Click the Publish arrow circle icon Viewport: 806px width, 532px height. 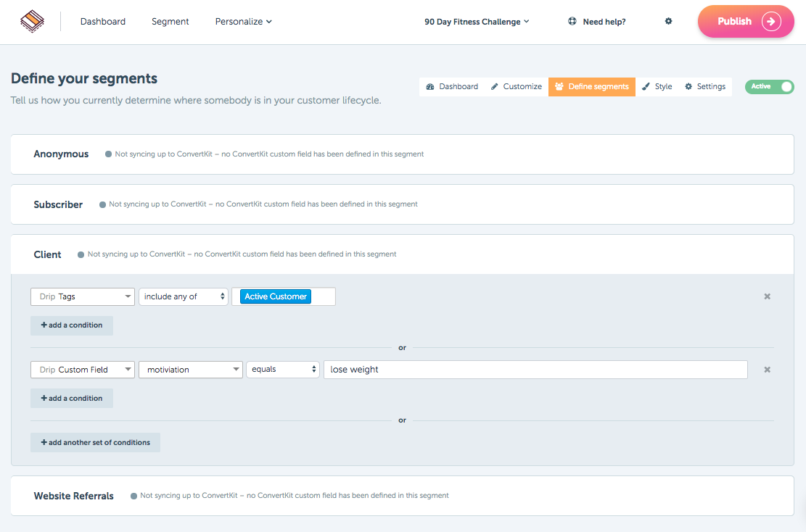(x=771, y=22)
